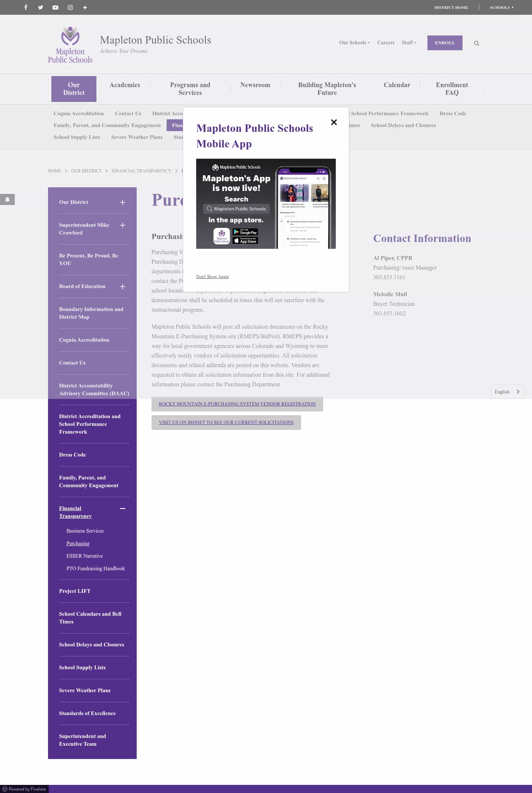532x793 pixels.
Task: Open PTO Fundraising Handbook sidebar sub-item
Action: (x=96, y=568)
